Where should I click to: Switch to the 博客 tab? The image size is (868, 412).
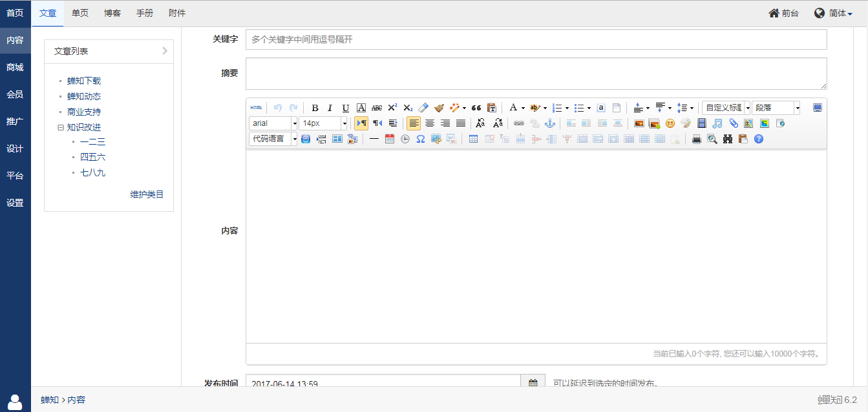click(x=112, y=13)
